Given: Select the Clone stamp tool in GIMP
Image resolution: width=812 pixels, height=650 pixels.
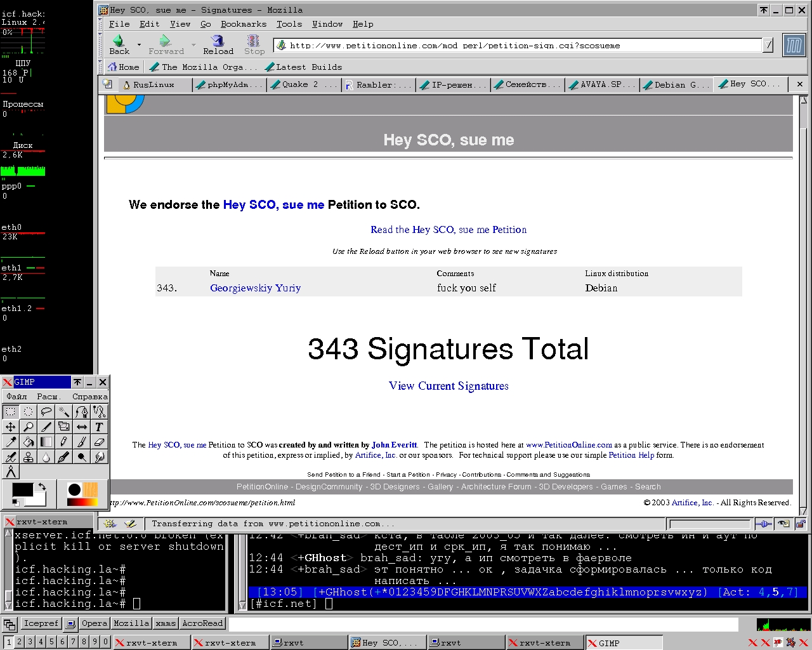Looking at the screenshot, I should (29, 457).
